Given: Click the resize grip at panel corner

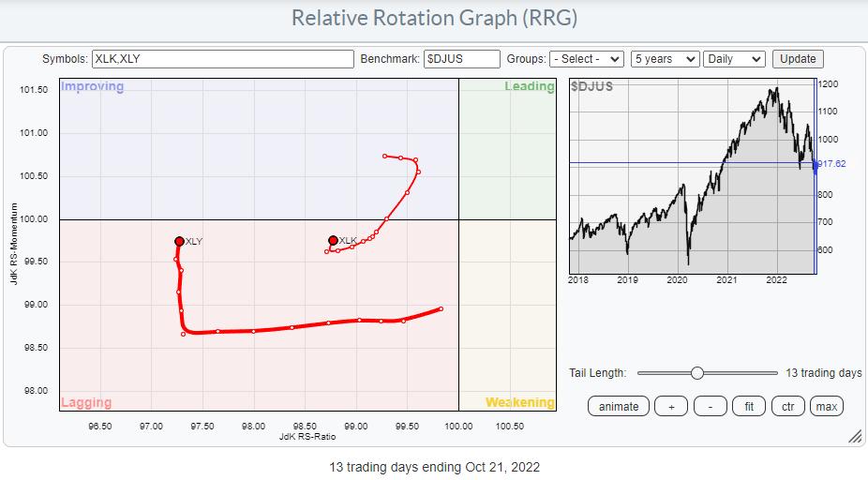Looking at the screenshot, I should 854,437.
